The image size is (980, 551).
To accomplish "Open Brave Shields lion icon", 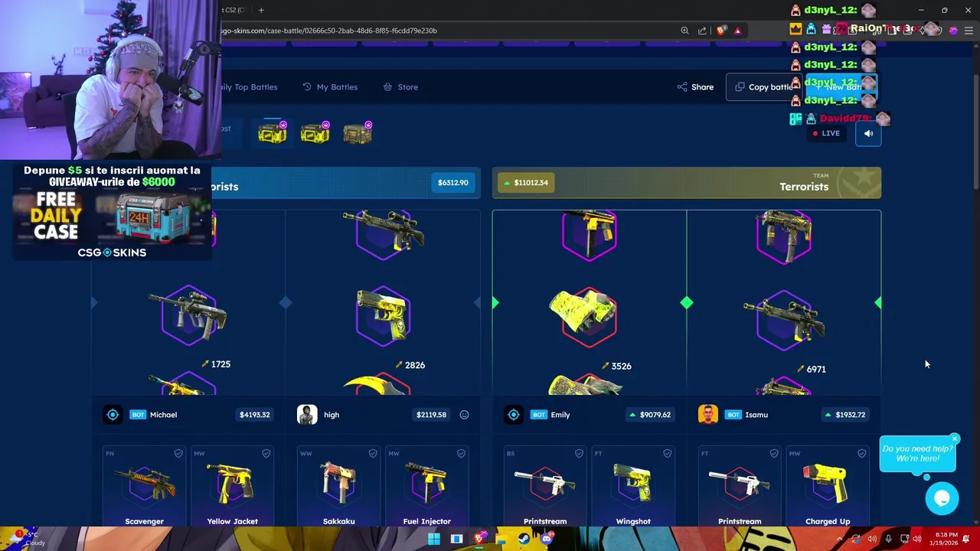I will click(721, 31).
